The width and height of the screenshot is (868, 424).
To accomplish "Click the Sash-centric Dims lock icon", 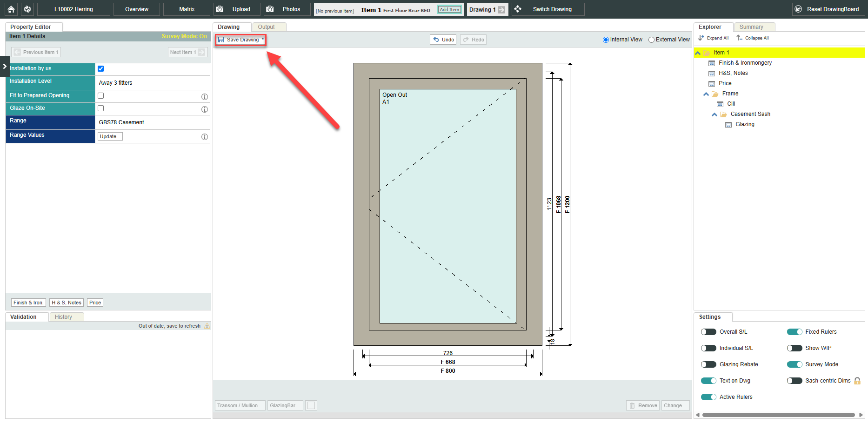I will pos(857,381).
